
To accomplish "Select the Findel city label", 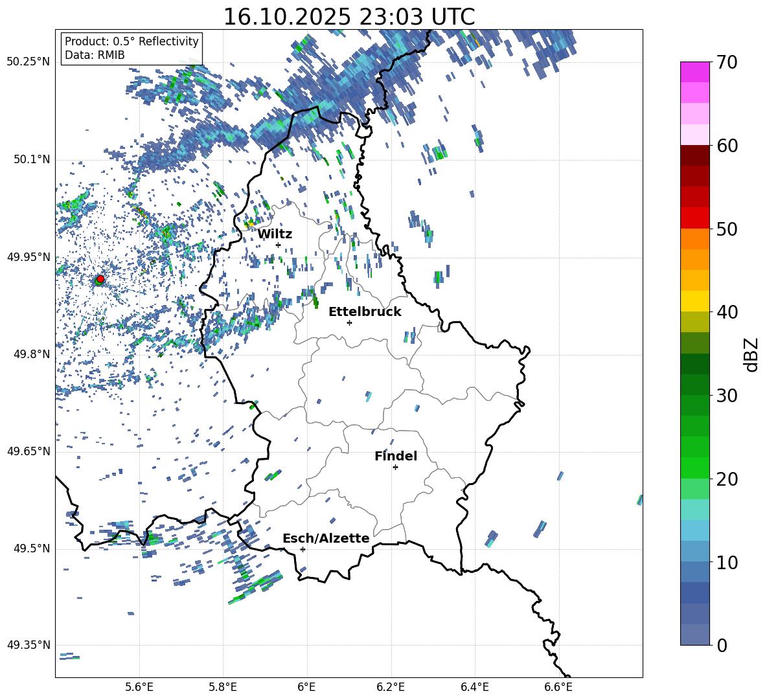I will pyautogui.click(x=396, y=456).
